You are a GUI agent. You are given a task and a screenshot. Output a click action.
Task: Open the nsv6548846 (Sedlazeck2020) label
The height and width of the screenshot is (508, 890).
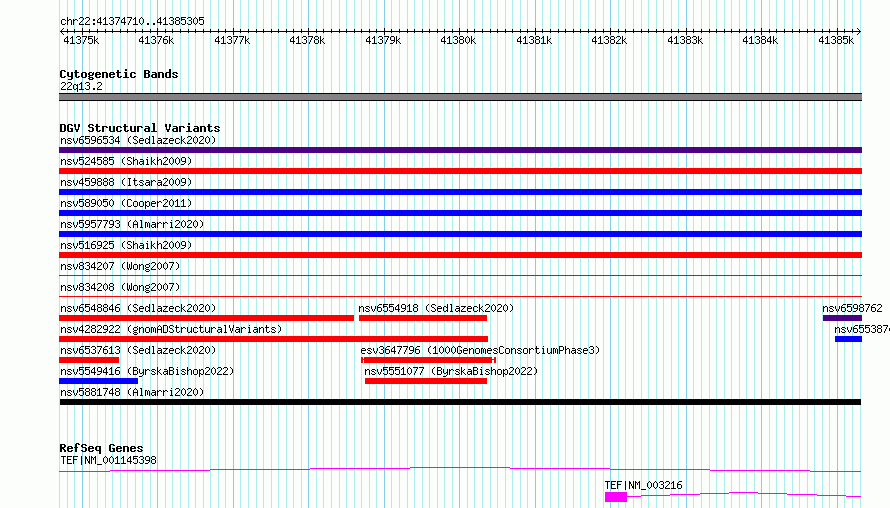point(138,308)
